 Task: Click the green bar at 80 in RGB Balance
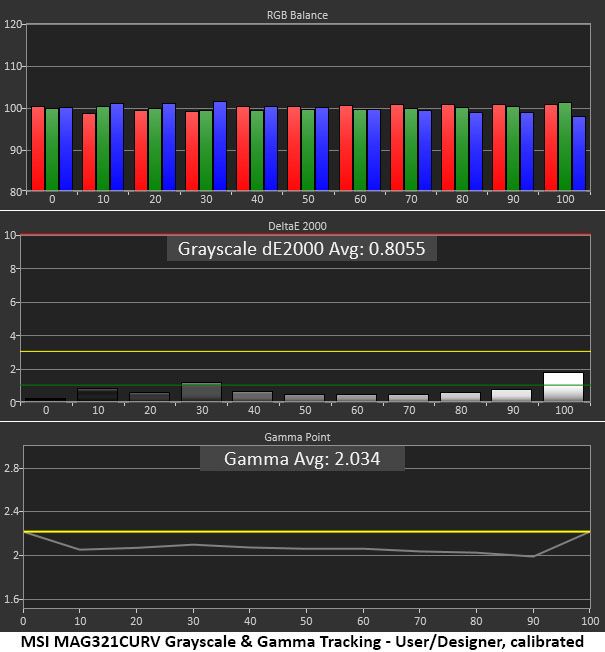coord(462,149)
